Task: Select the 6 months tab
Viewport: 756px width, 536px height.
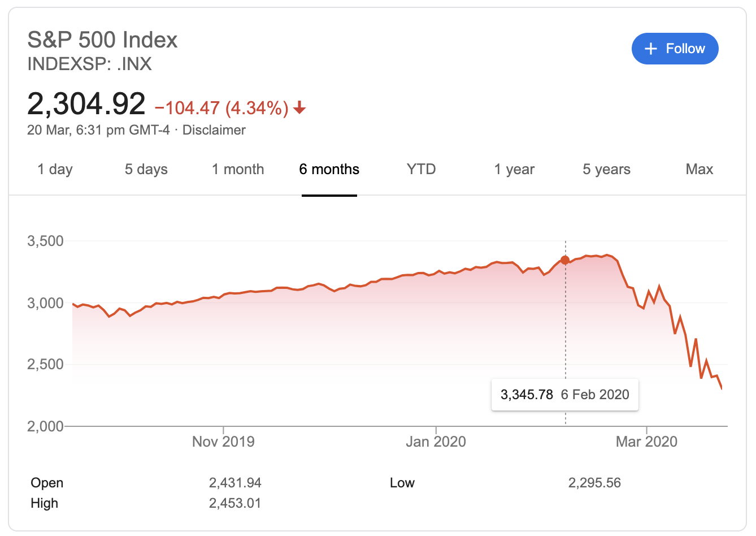Action: coord(329,169)
